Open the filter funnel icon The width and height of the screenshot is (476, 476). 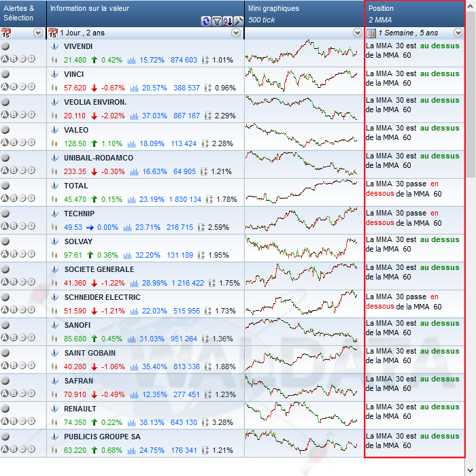(217, 21)
